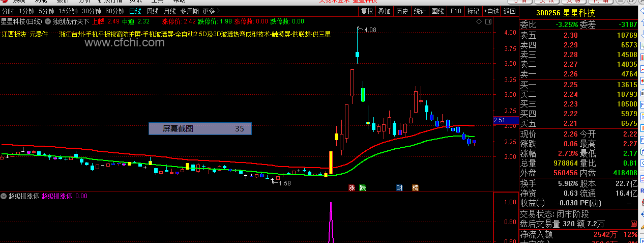This screenshot has width=644, height=243.
Task: Click the 涨停价: 2.42 value
Action: 179,21
